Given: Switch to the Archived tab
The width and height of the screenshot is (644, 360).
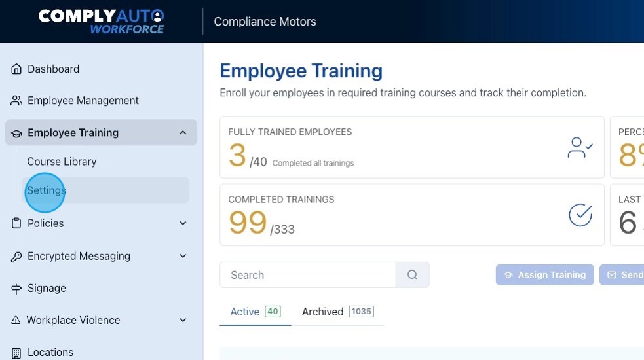Looking at the screenshot, I should [x=337, y=312].
